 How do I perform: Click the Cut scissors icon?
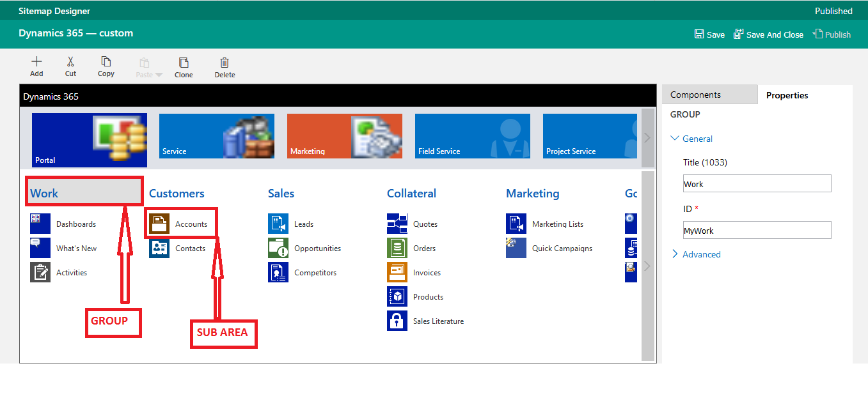coord(70,62)
